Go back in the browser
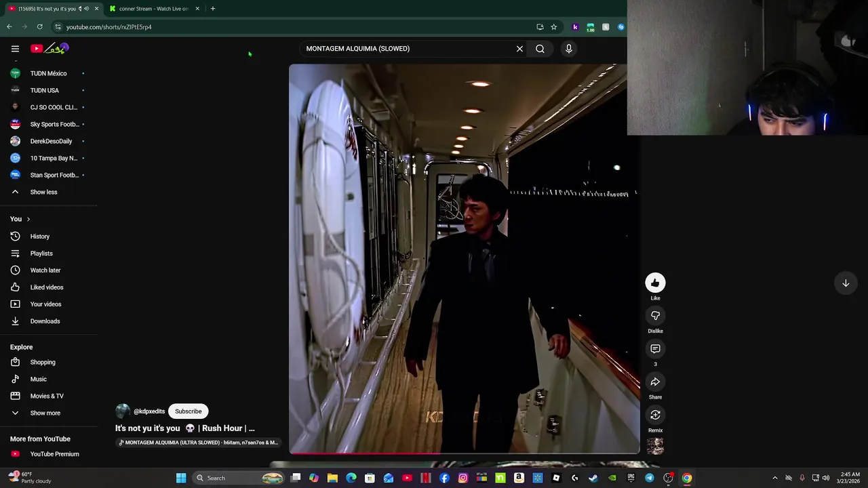The image size is (868, 488). (9, 27)
